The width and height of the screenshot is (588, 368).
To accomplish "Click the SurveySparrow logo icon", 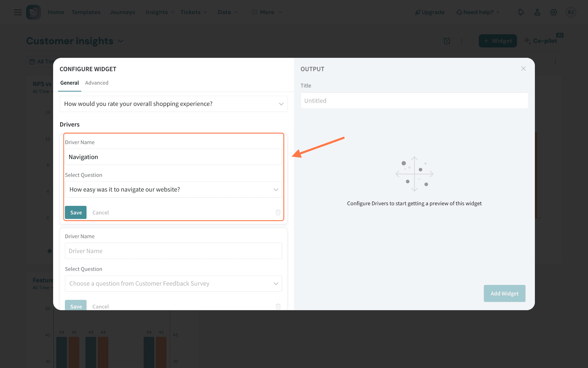I will point(33,12).
